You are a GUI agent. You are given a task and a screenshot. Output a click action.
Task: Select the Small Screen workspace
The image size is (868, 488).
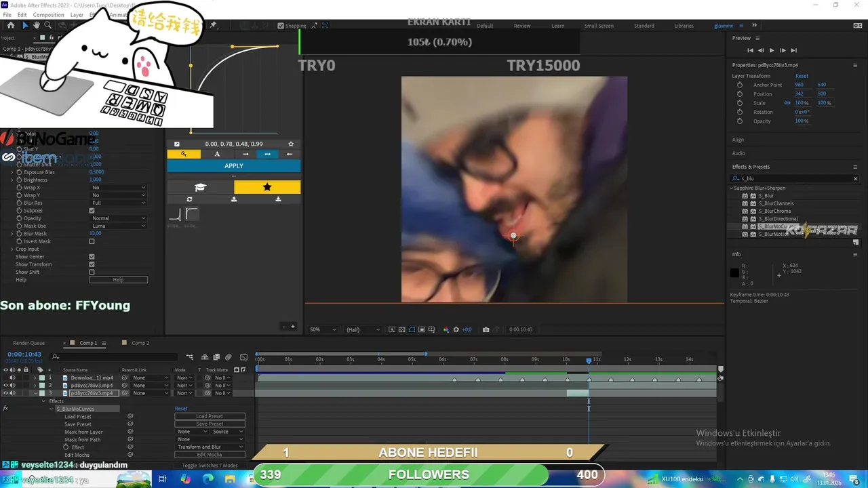[599, 26]
